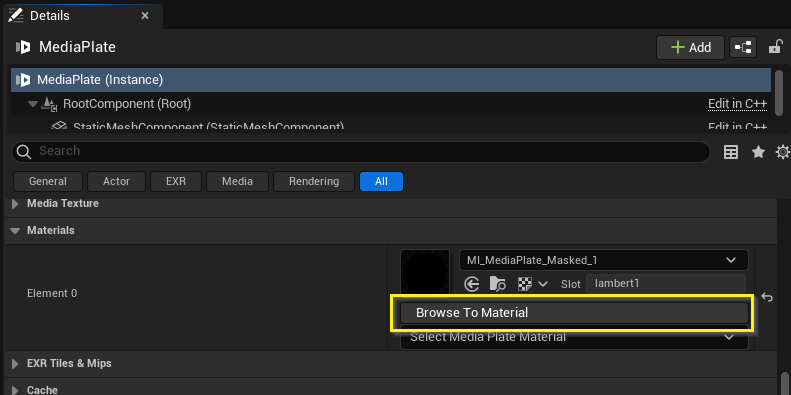Click the blueprint/hierarchy icon next to Add
This screenshot has width=791, height=395.
tap(743, 47)
